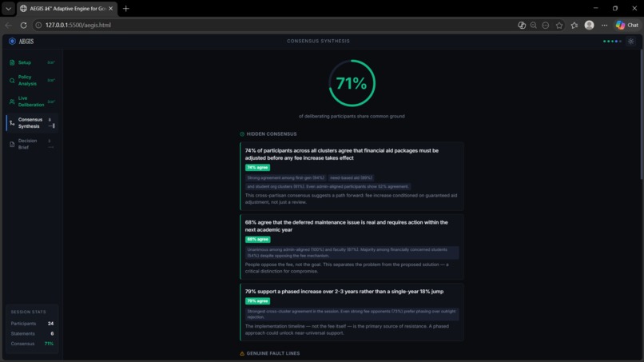Click the Genuine Fault Lines warning icon

(x=242, y=353)
